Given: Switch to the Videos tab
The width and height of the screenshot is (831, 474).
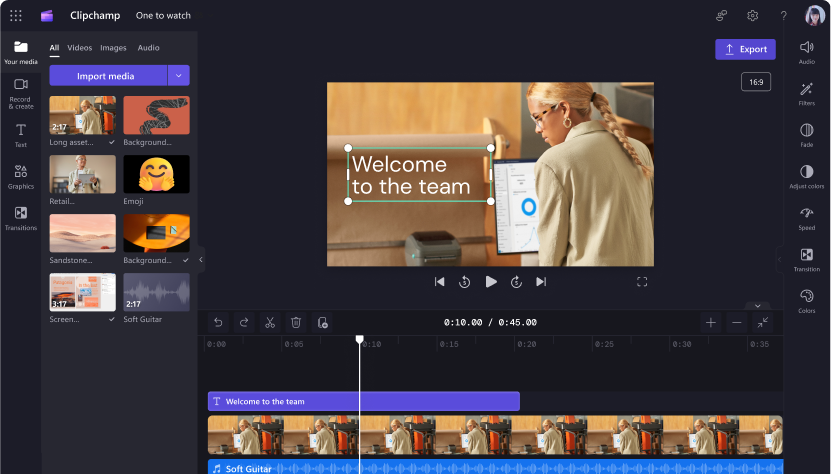Looking at the screenshot, I should (79, 48).
